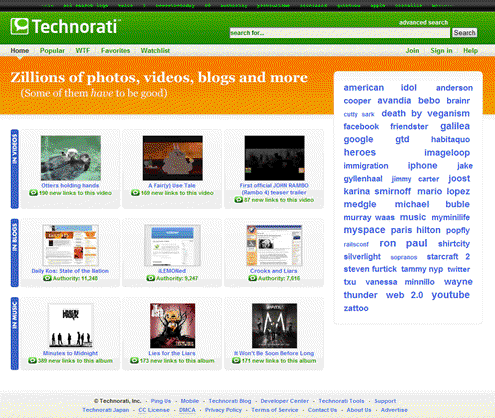Image resolution: width=495 pixels, height=418 pixels.
Task: Click authority icon for Daily Kos
Action: pyautogui.click(x=47, y=278)
